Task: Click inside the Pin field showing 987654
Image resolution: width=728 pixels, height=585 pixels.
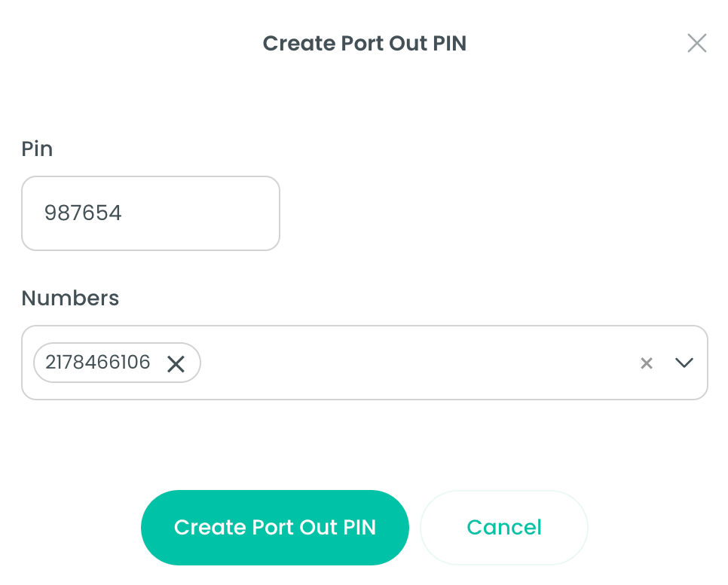Action: click(151, 213)
